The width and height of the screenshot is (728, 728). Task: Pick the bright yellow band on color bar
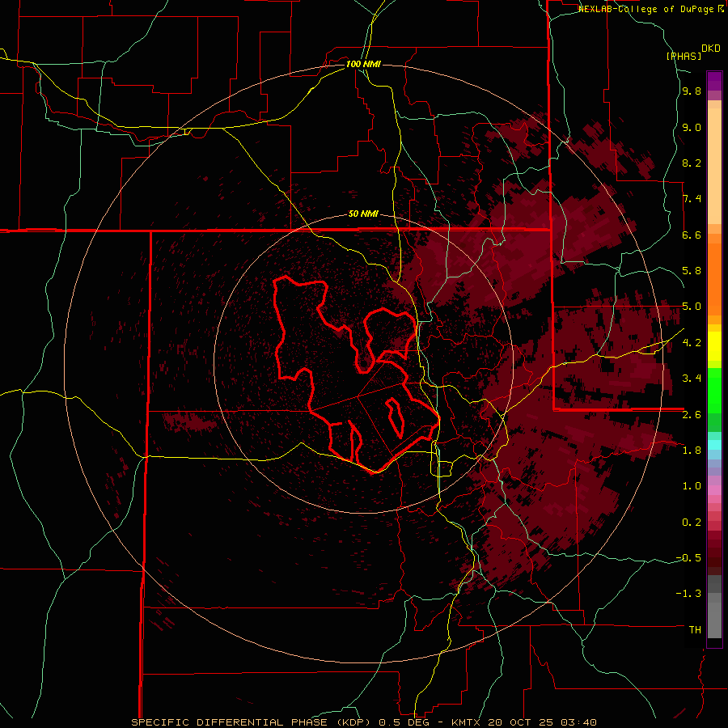coord(714,346)
